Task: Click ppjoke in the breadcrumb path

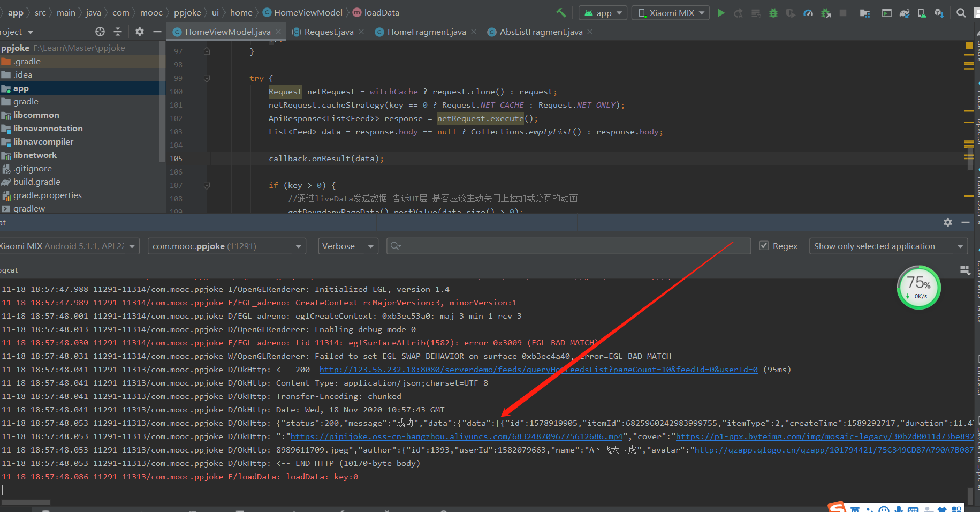Action: tap(187, 12)
